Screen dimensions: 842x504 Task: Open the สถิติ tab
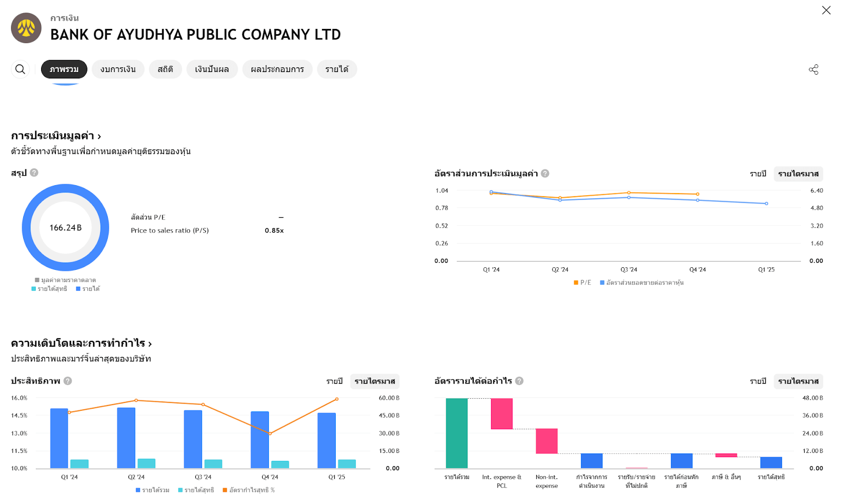[x=165, y=69]
